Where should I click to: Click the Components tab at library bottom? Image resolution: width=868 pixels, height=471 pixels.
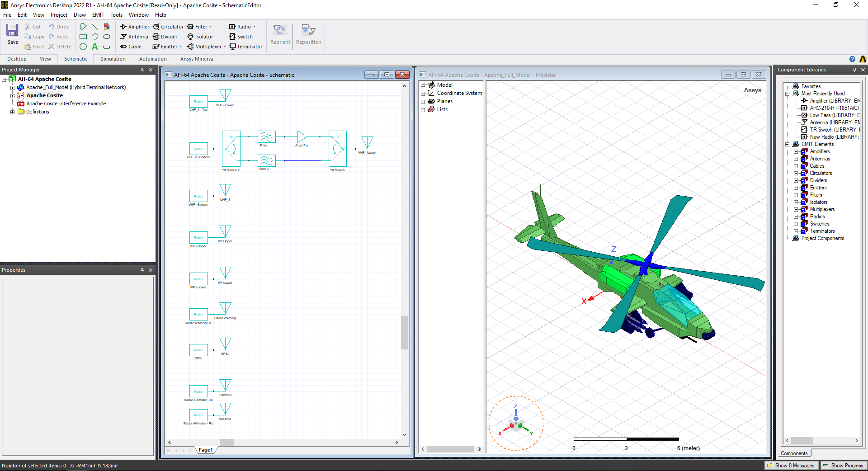(794, 453)
